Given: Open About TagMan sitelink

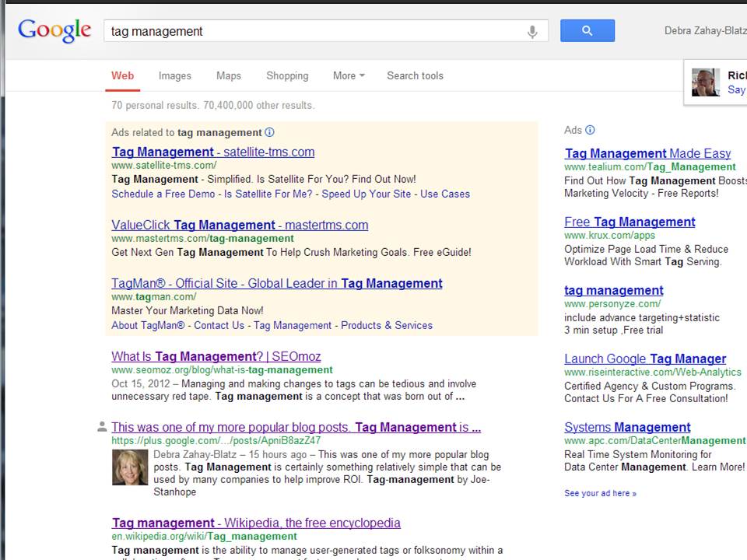Looking at the screenshot, I should [x=148, y=325].
